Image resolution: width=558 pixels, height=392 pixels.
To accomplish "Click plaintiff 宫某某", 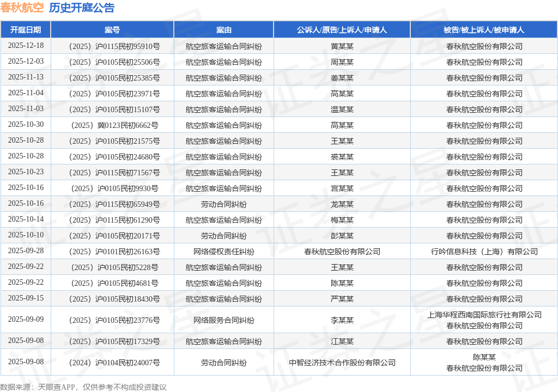I will [342, 188].
